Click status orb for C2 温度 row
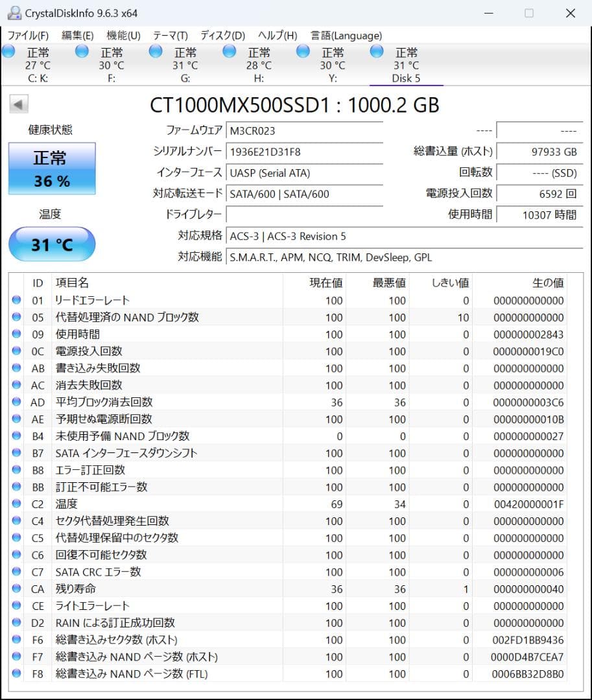 coord(16,504)
